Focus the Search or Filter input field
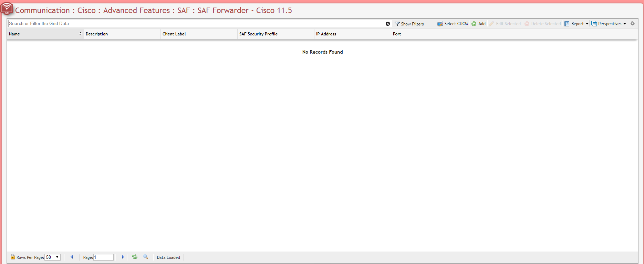The image size is (644, 264). pyautogui.click(x=196, y=24)
